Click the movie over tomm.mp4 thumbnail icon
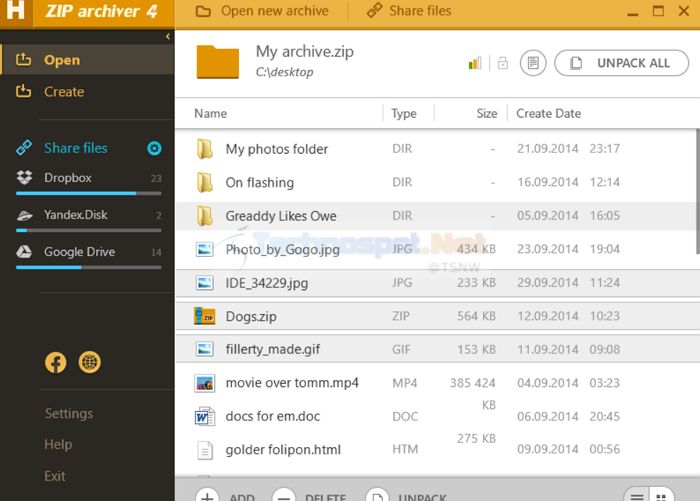The image size is (700, 501). point(204,383)
